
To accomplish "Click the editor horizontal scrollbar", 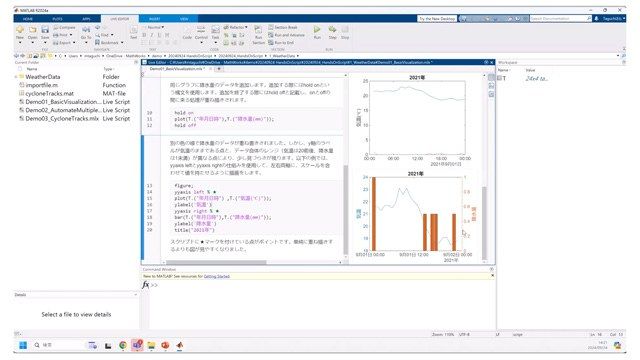I will 216,262.
